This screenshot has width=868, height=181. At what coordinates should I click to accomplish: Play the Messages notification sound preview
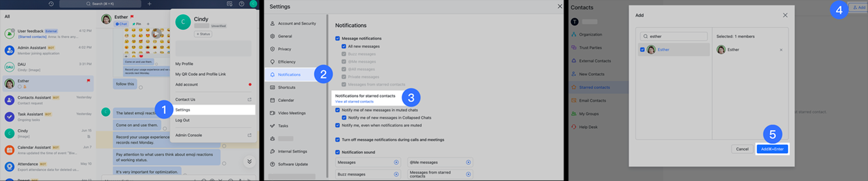396,162
